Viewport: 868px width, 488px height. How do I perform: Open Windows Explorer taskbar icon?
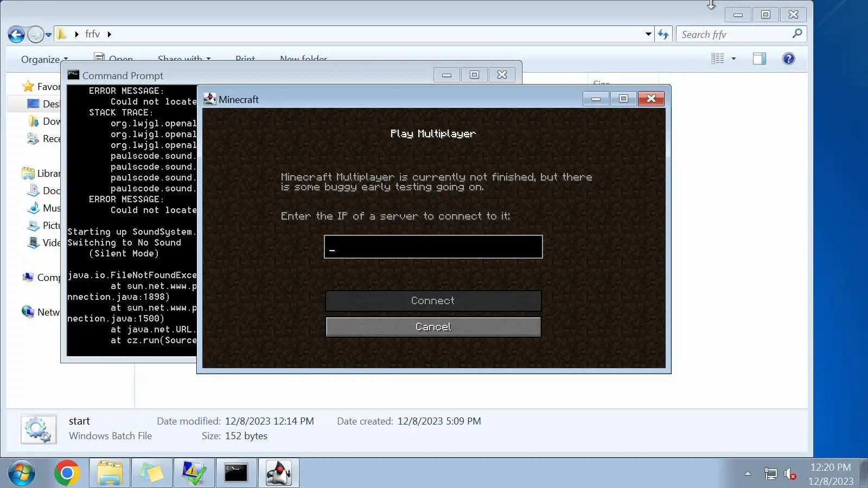click(110, 473)
